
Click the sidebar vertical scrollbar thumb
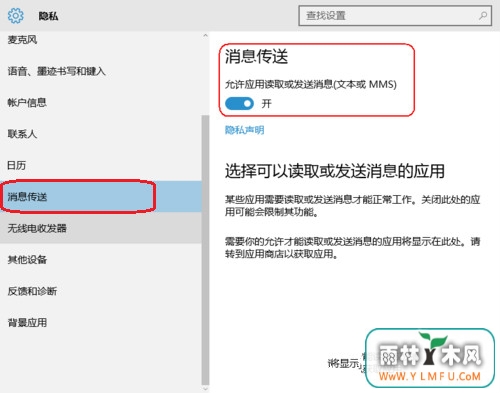pyautogui.click(x=205, y=250)
